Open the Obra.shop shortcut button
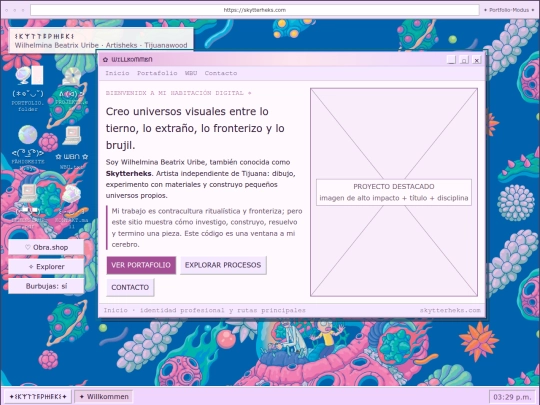This screenshot has width=540, height=405. (x=46, y=247)
